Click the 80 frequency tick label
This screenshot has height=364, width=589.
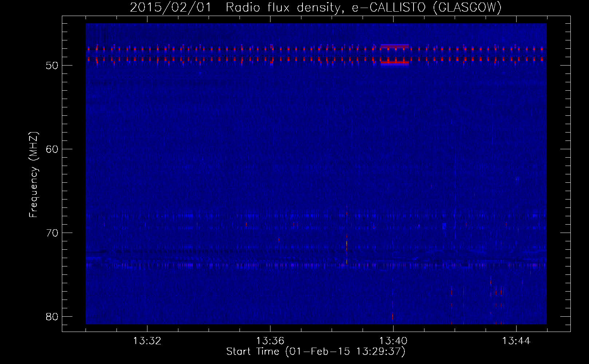52,317
